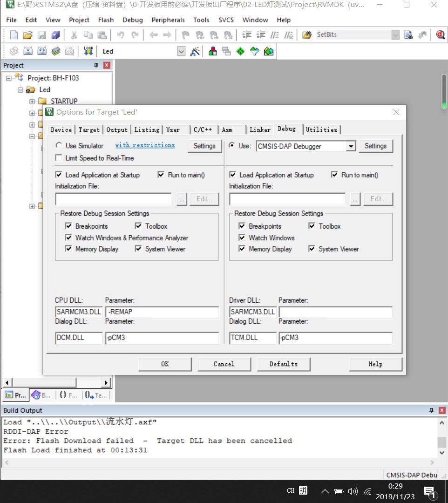Click the Manage Project Items icon

[x=213, y=51]
